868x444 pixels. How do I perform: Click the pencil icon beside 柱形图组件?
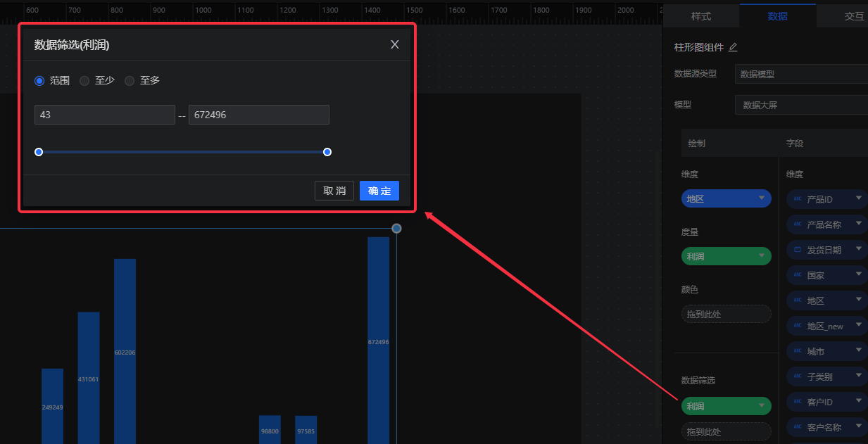tap(733, 47)
